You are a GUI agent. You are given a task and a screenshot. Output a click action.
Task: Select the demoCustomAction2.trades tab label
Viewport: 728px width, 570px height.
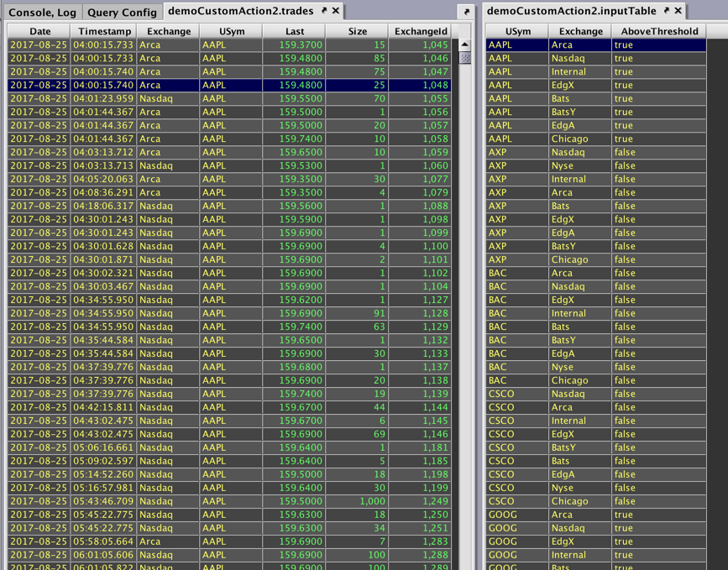pyautogui.click(x=240, y=11)
